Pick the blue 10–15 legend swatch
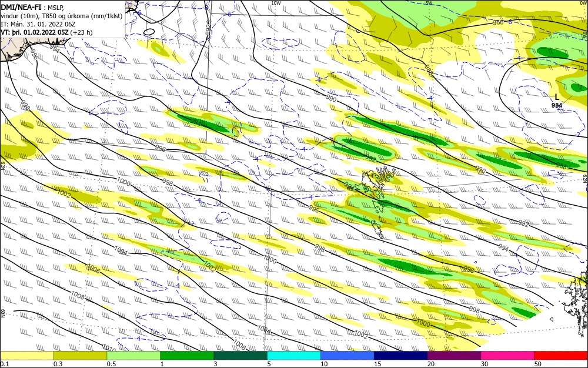 click(348, 356)
